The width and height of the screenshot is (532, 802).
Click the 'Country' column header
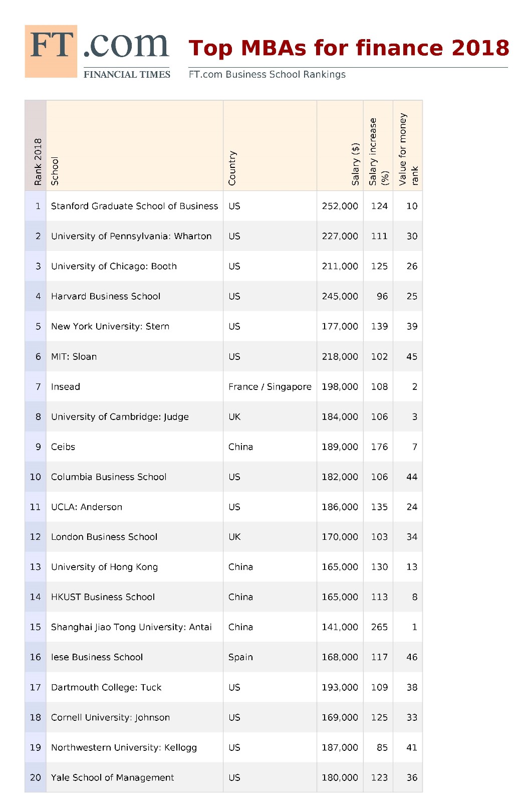coord(270,145)
